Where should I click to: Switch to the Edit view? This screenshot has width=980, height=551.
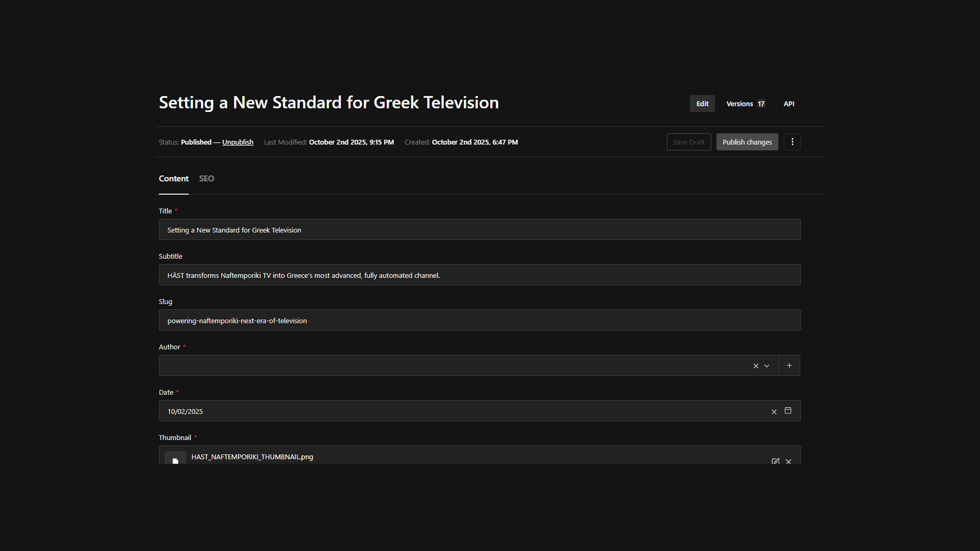(x=702, y=104)
